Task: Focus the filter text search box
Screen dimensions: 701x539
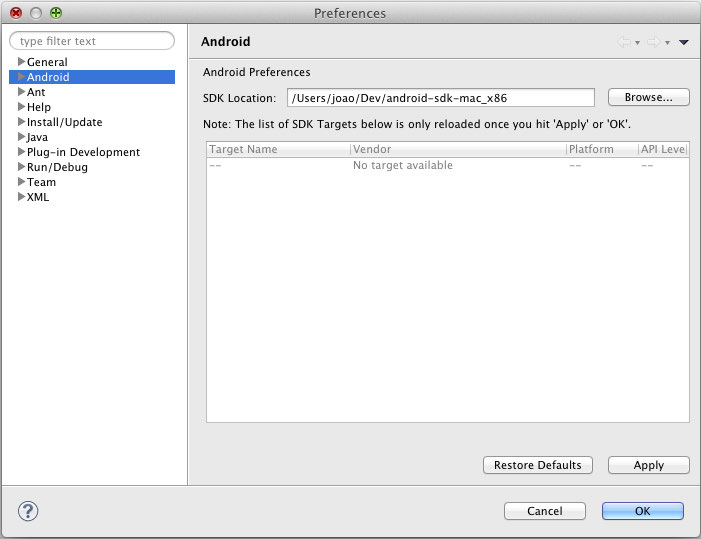Action: (x=92, y=41)
